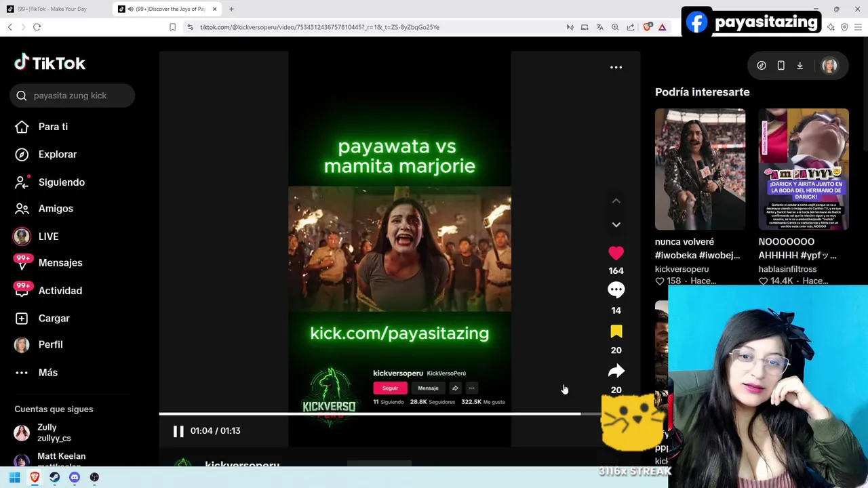Switch to the 'TikTok - Make Your Day' tab

click(x=52, y=9)
